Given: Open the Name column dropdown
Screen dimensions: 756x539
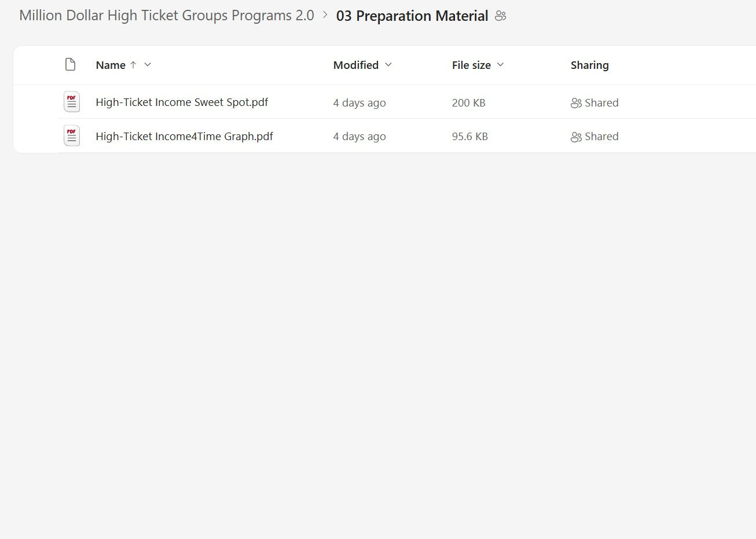Looking at the screenshot, I should click(x=148, y=65).
